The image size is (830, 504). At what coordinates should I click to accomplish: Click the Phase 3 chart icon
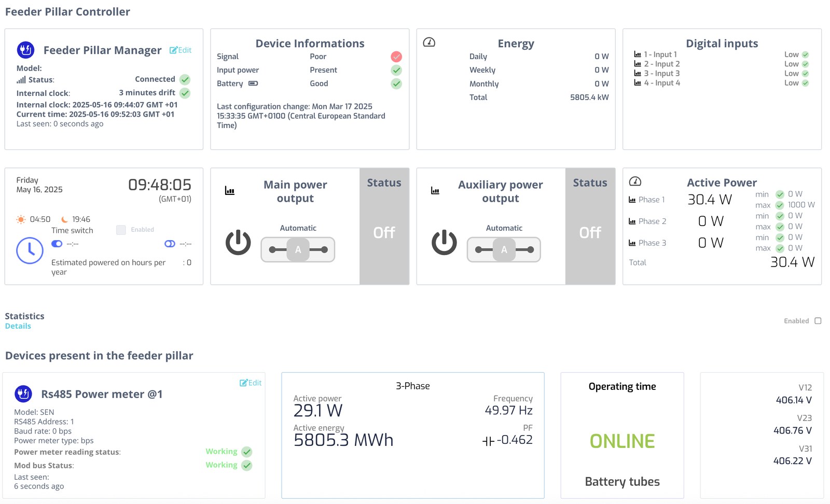pyautogui.click(x=632, y=243)
